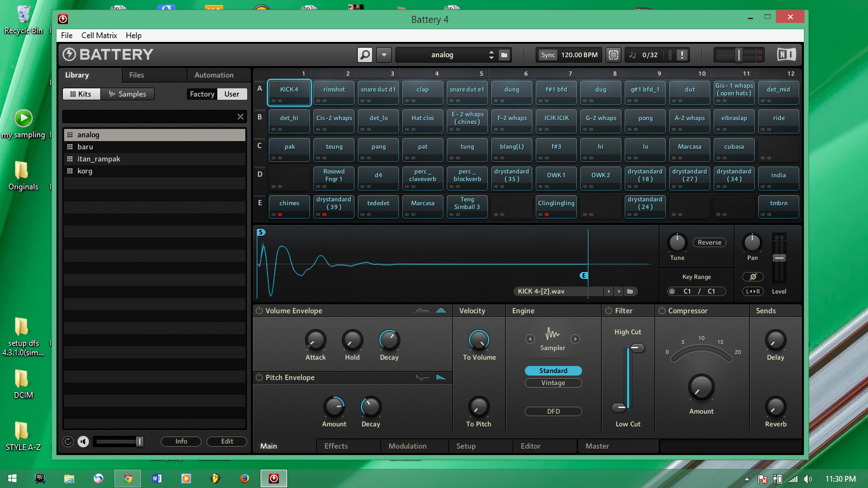Click the Info button

(181, 442)
